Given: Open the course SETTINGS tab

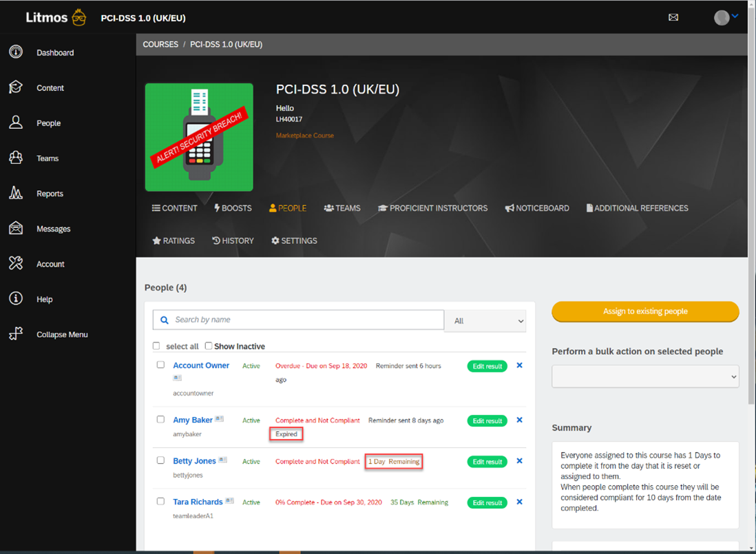Looking at the screenshot, I should coord(294,240).
